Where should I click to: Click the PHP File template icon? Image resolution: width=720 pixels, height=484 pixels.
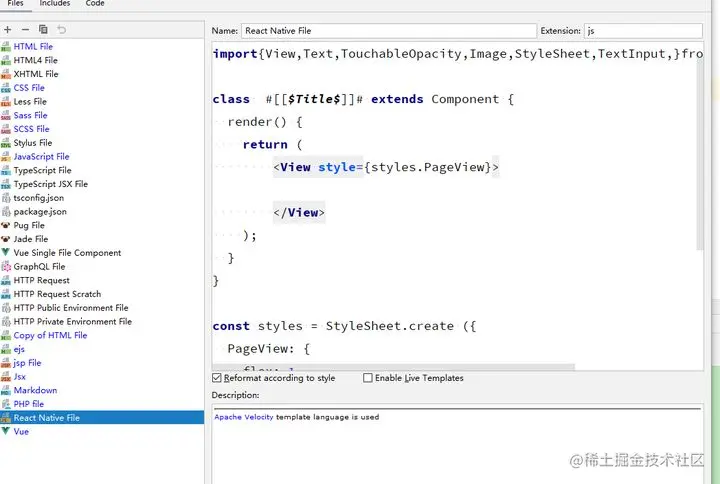(6, 404)
